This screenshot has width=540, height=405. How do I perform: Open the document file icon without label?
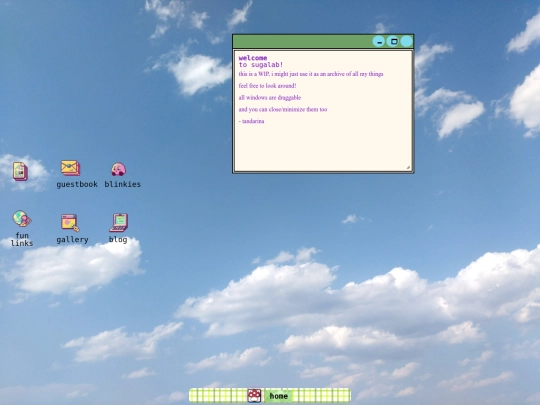pos(20,171)
